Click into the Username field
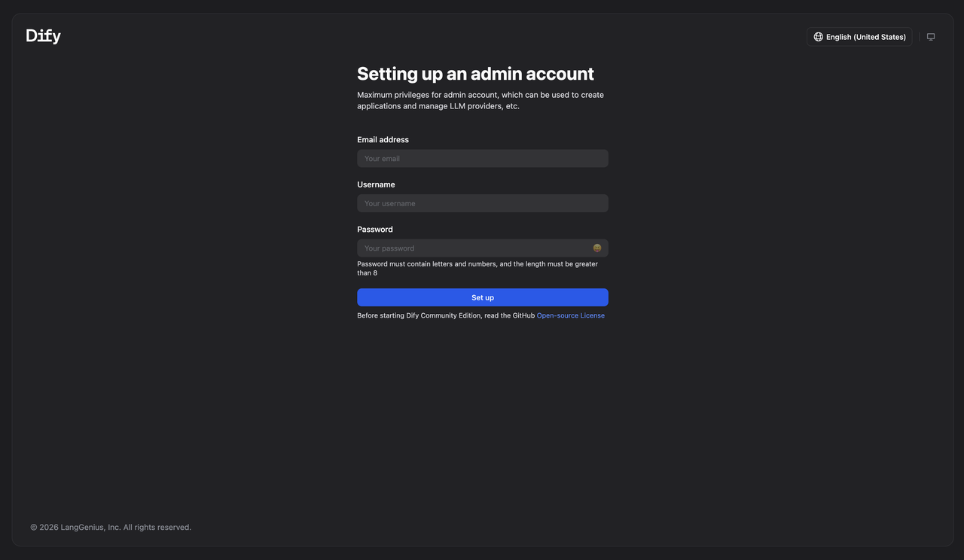The image size is (964, 560). 483,203
